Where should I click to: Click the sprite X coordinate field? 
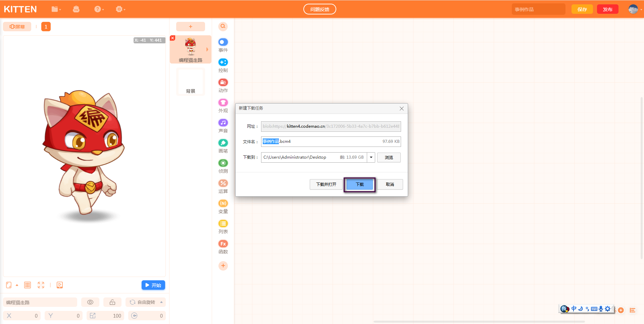point(22,316)
